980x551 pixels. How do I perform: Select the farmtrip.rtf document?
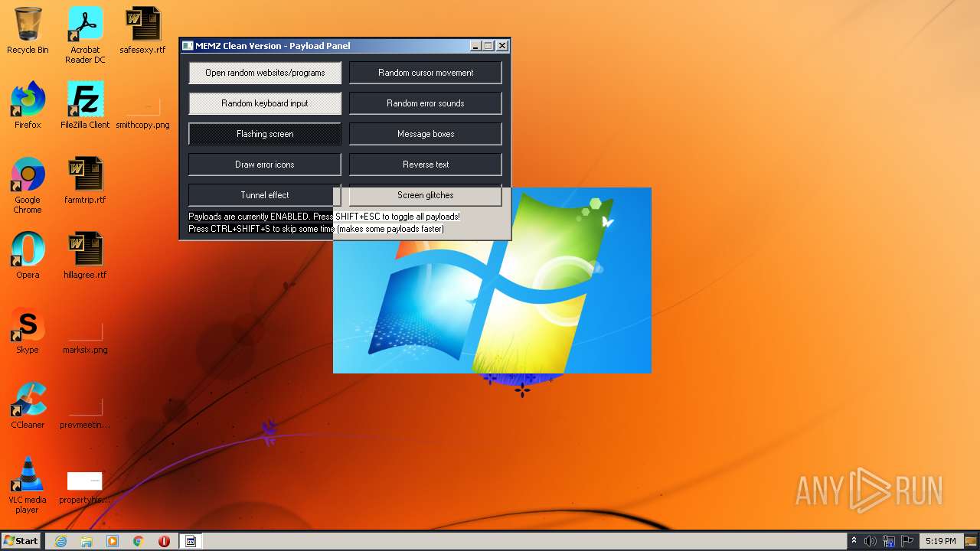click(x=85, y=181)
